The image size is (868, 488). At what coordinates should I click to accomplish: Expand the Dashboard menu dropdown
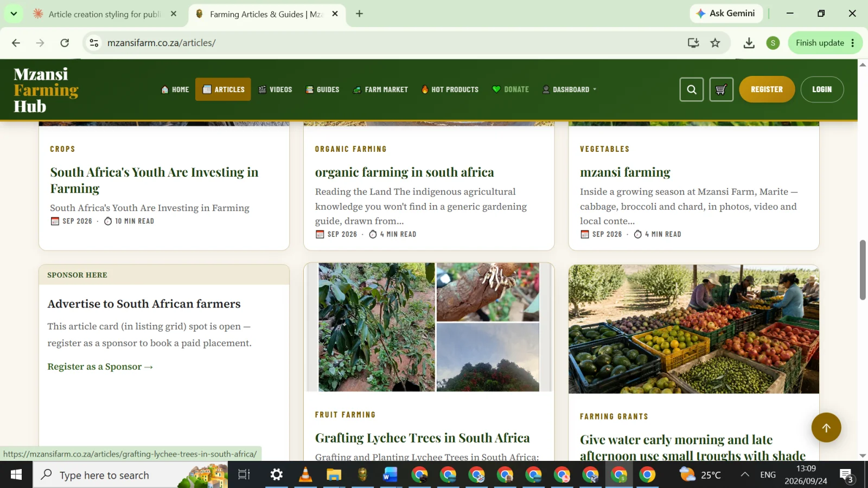click(570, 89)
